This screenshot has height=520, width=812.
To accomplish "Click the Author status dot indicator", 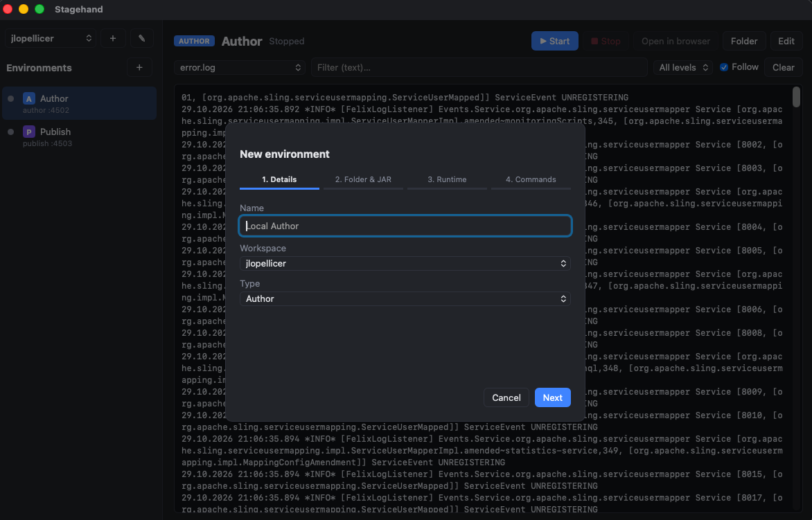I will tap(11, 98).
